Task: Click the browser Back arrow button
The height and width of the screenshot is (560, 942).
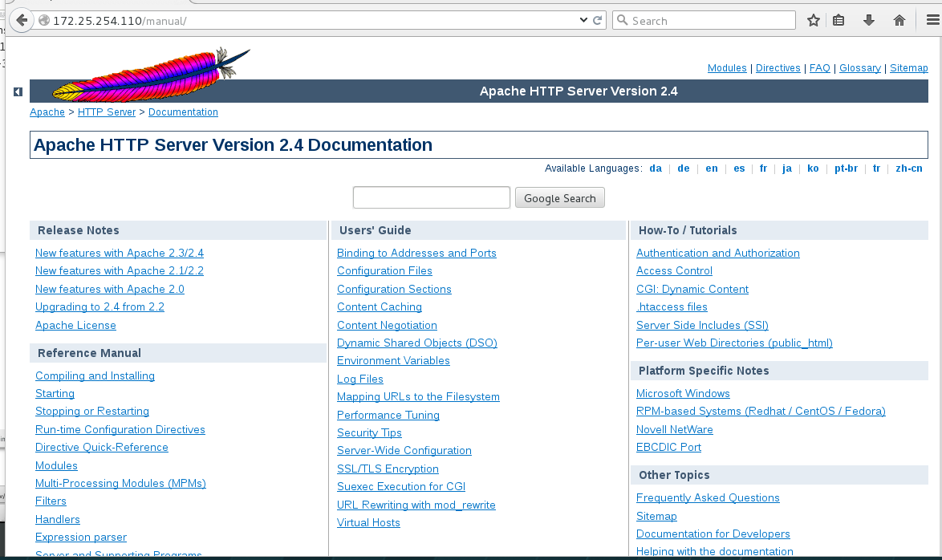Action: [x=22, y=20]
